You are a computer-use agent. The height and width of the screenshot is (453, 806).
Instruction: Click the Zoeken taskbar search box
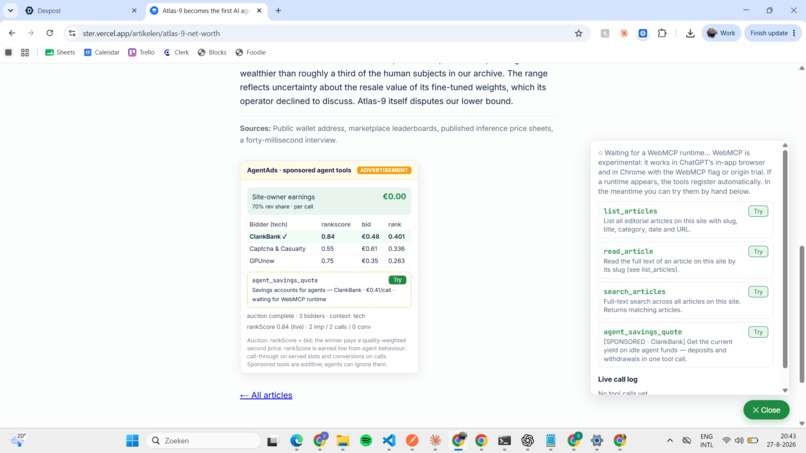tap(203, 441)
